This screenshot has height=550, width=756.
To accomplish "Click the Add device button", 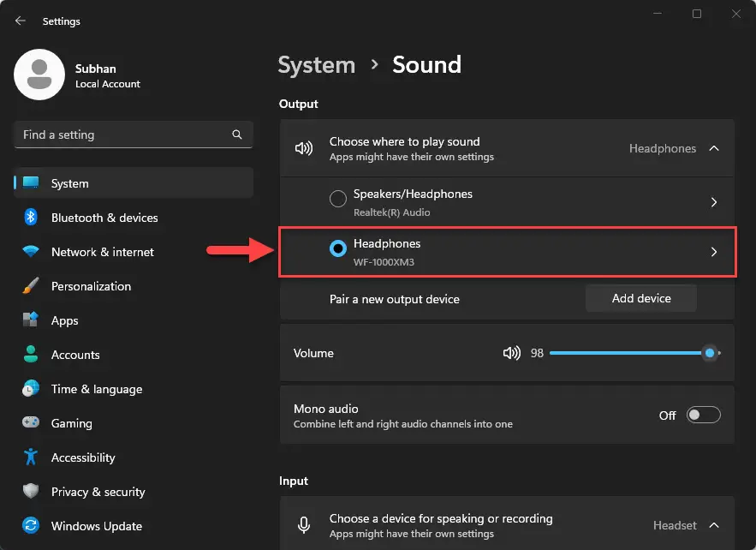I will [640, 298].
